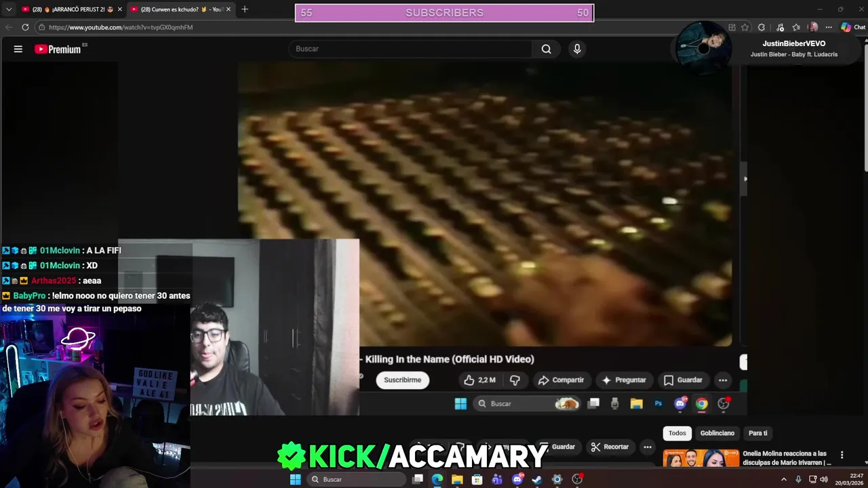Close the ¡ARRANCÓ PERUST 2! tab

point(120,9)
